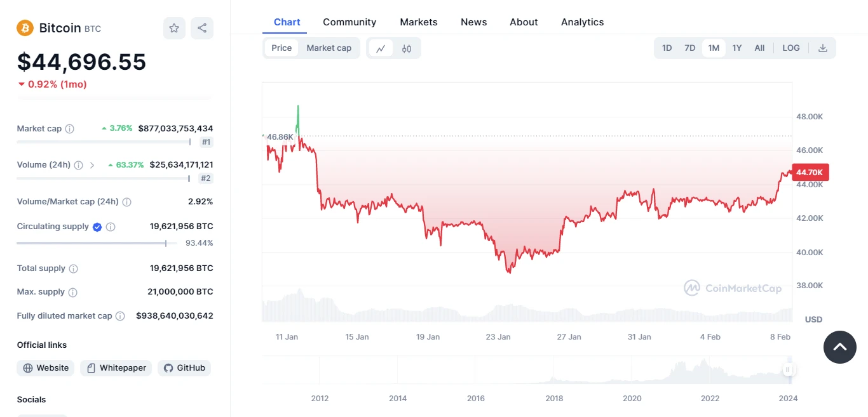The width and height of the screenshot is (868, 417).
Task: Open the GitHub link
Action: 184,368
